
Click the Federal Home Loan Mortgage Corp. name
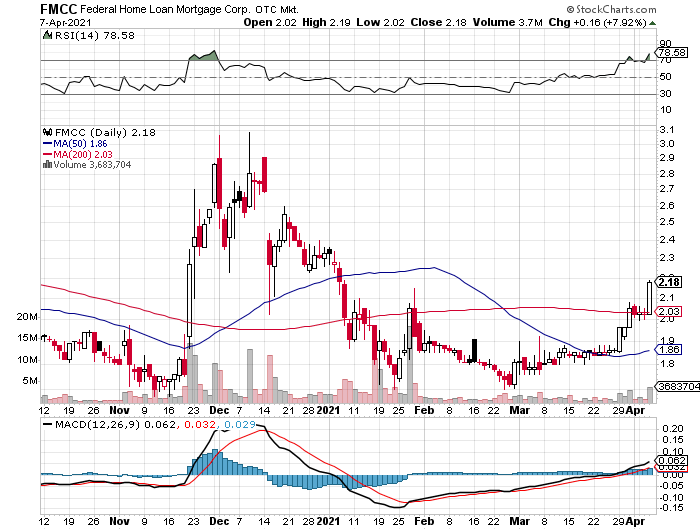[x=165, y=9]
